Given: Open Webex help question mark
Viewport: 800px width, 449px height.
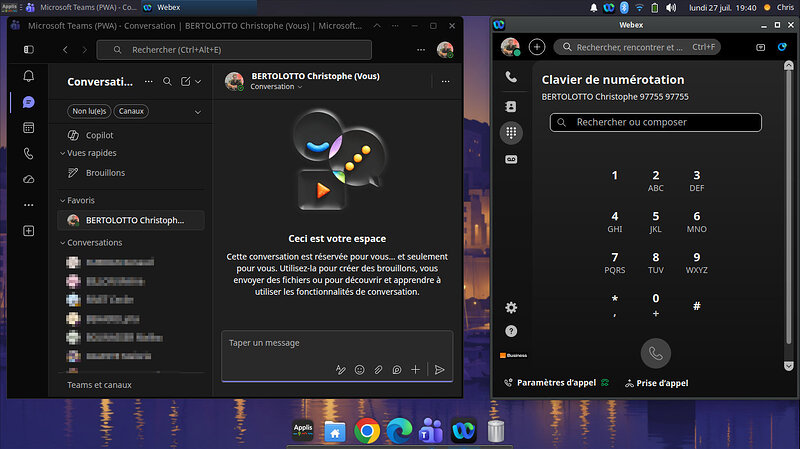Looking at the screenshot, I should pyautogui.click(x=511, y=331).
